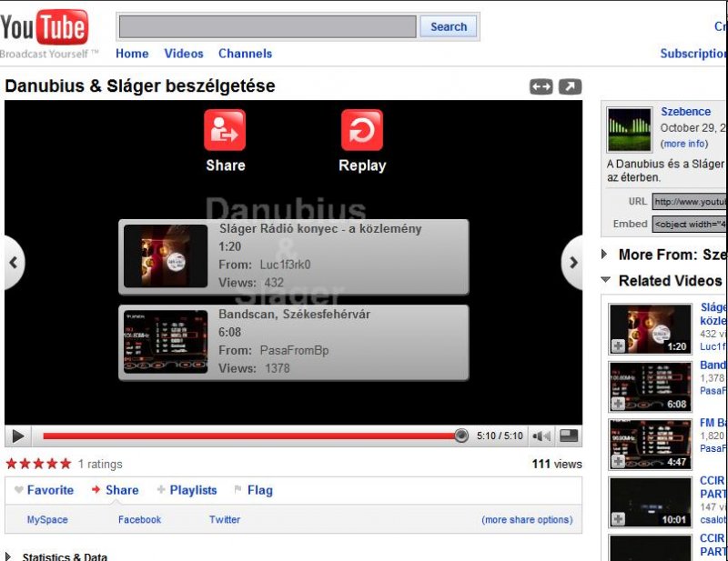Mute the video with speaker icon
The height and width of the screenshot is (561, 728).
(541, 436)
